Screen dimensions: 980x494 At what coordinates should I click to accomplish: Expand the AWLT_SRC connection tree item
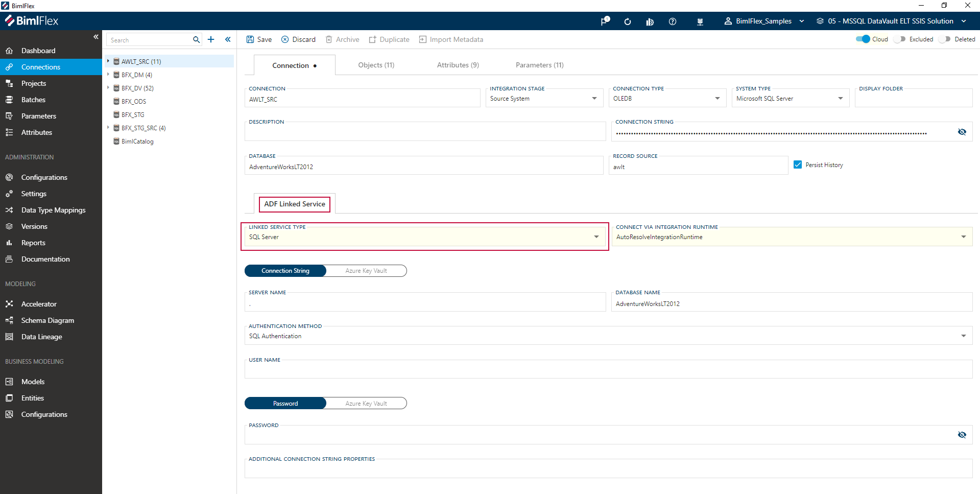click(108, 61)
